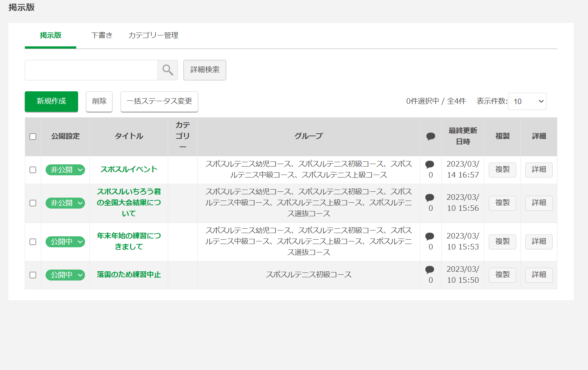588x370 pixels.
Task: Click the 0件選択中 / 全4件 counter text
Action: pos(436,101)
